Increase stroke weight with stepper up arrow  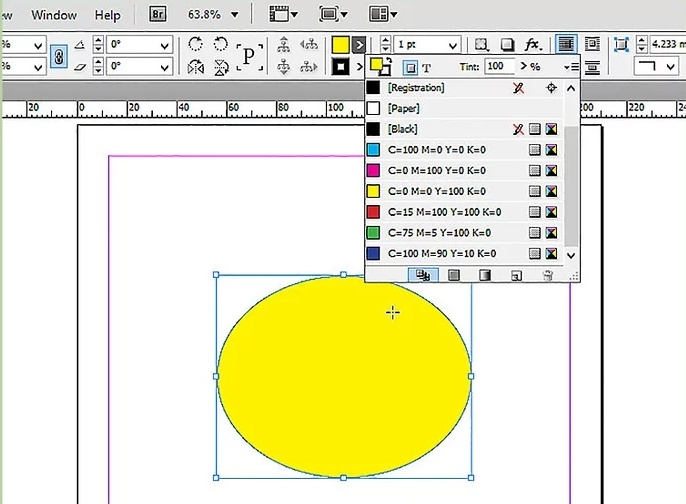pyautogui.click(x=385, y=40)
